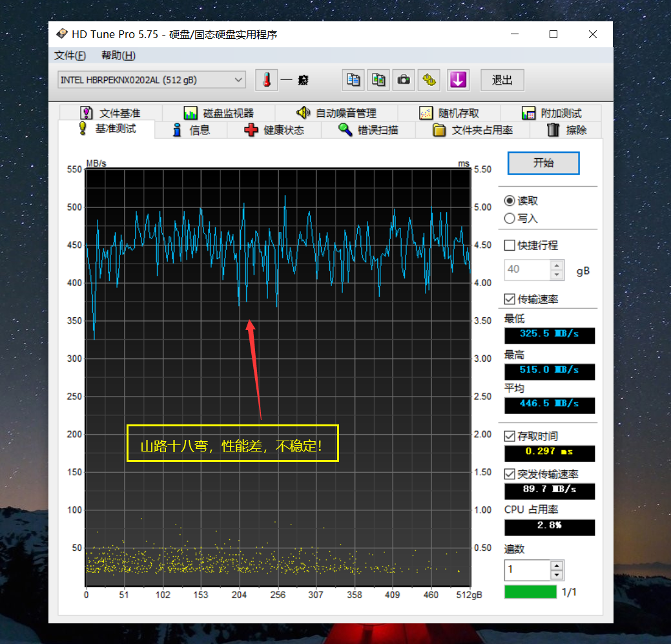The height and width of the screenshot is (644, 671).
Task: Minimize the HD Tune Pro window
Action: [515, 34]
